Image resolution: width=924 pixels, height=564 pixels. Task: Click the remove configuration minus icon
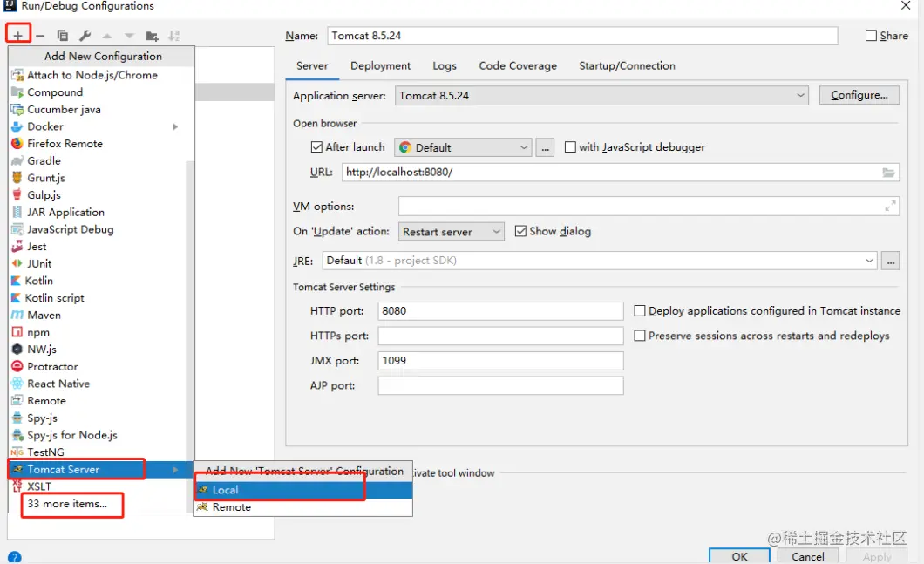[x=40, y=36]
